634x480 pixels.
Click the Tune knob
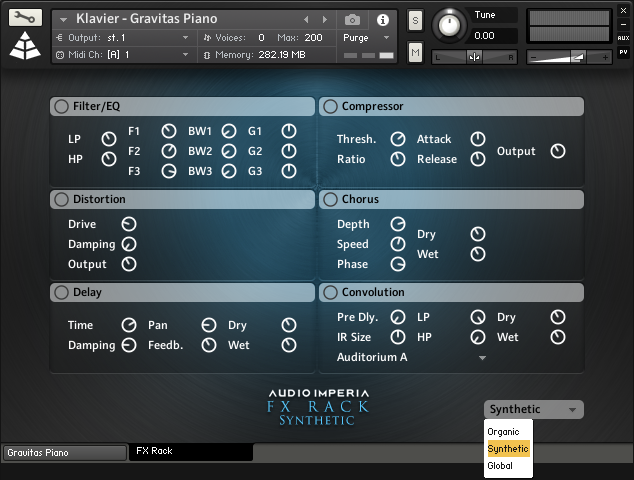point(449,25)
